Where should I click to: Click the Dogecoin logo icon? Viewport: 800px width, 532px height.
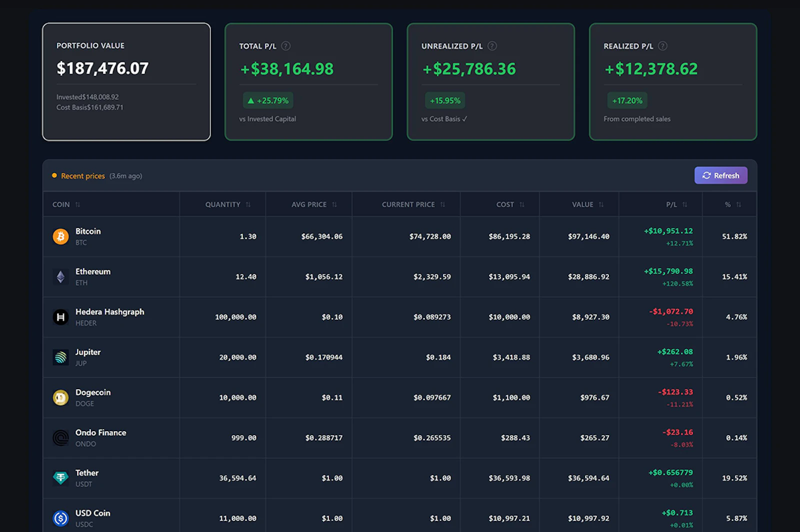point(60,398)
